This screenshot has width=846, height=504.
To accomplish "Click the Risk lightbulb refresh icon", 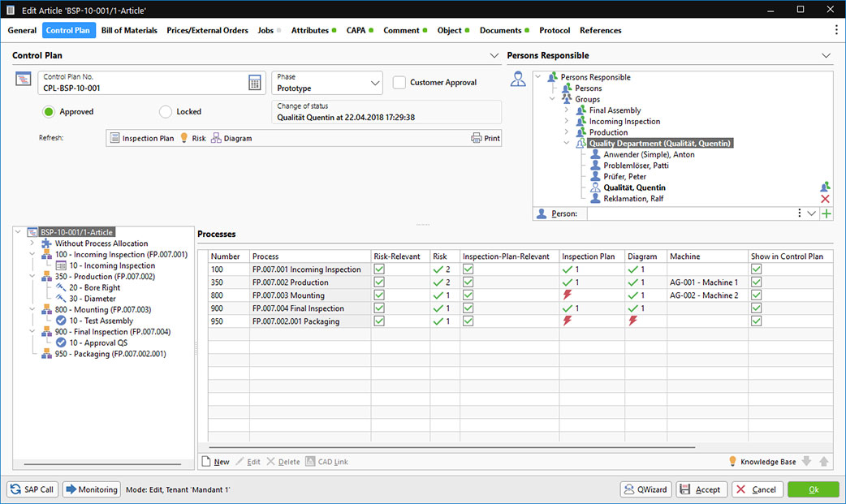I will [184, 139].
